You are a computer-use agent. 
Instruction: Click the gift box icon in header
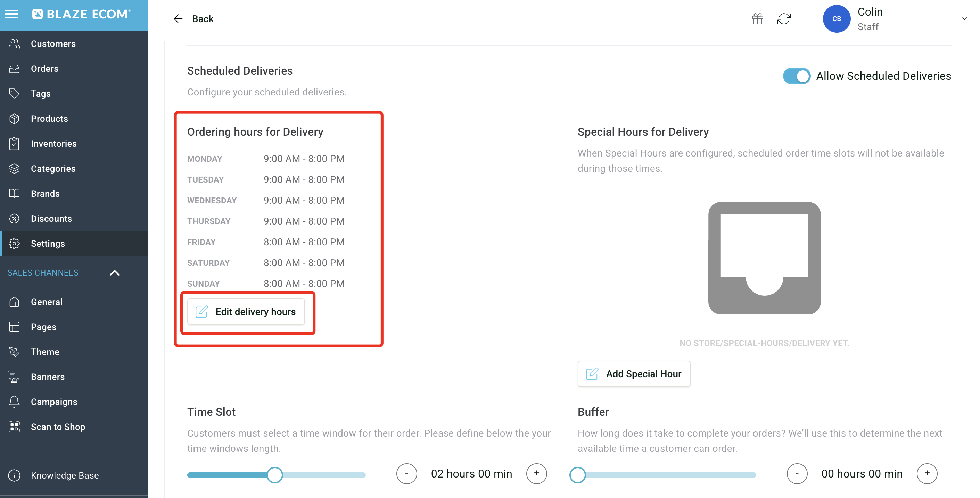pos(757,19)
